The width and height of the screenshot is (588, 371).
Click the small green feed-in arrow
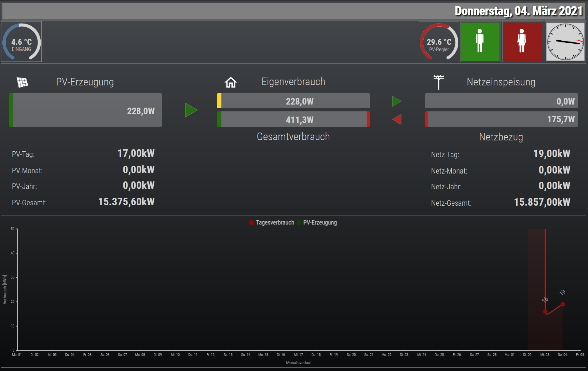397,101
